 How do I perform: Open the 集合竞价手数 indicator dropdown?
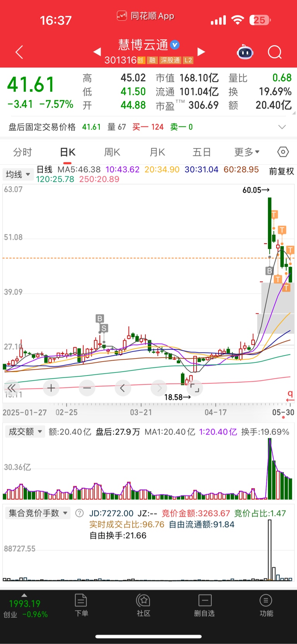click(38, 513)
